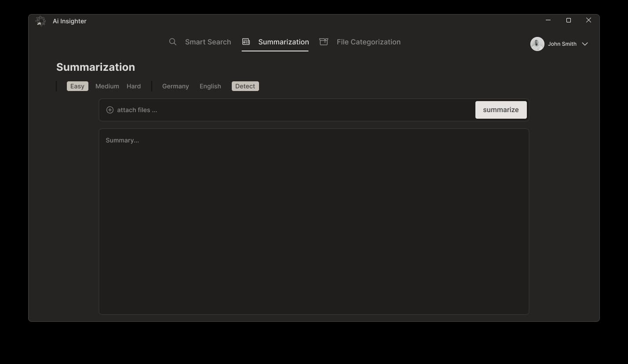Set language to Germany
628x364 pixels.
tap(175, 86)
